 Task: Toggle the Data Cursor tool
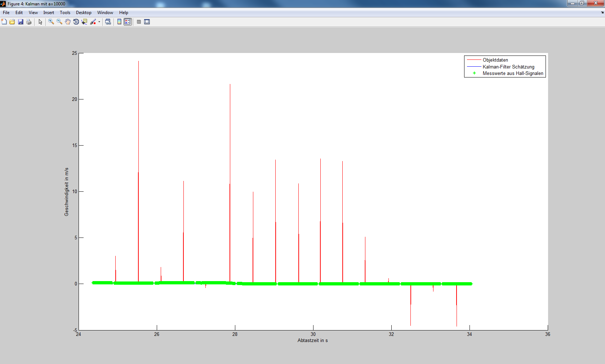click(84, 22)
